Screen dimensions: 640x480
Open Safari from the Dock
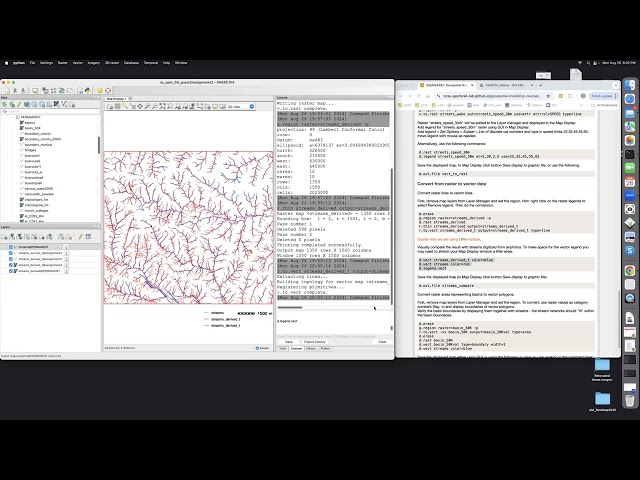[x=630, y=99]
